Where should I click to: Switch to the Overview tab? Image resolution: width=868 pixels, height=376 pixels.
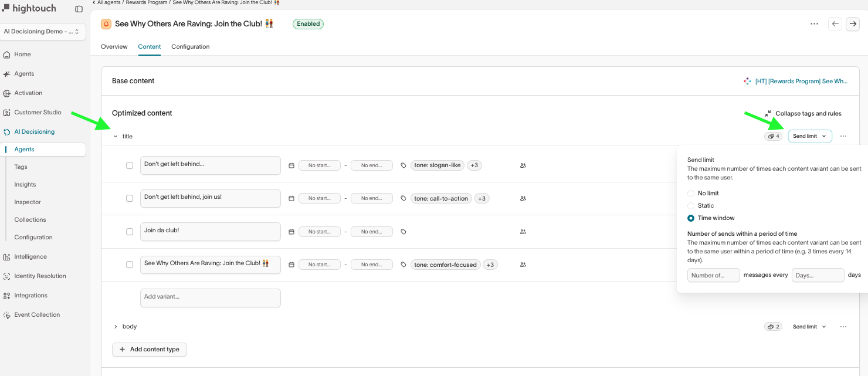[114, 46]
